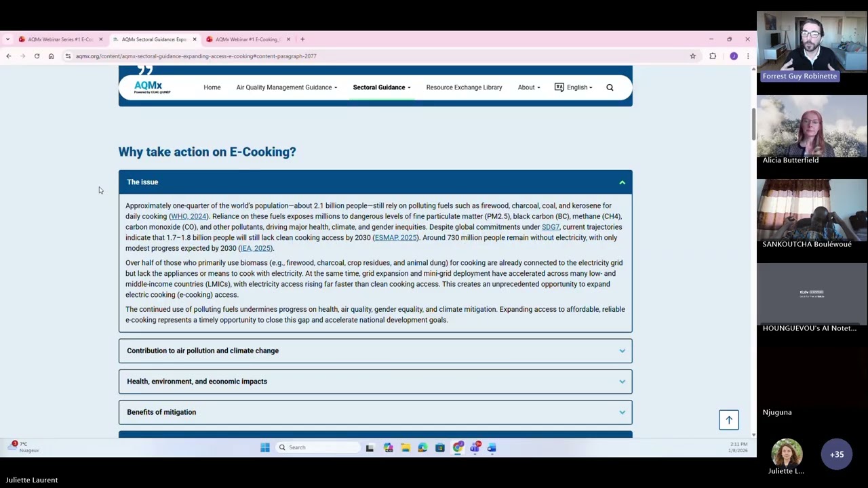
Task: Select Juliette L. participant avatar
Action: [787, 453]
